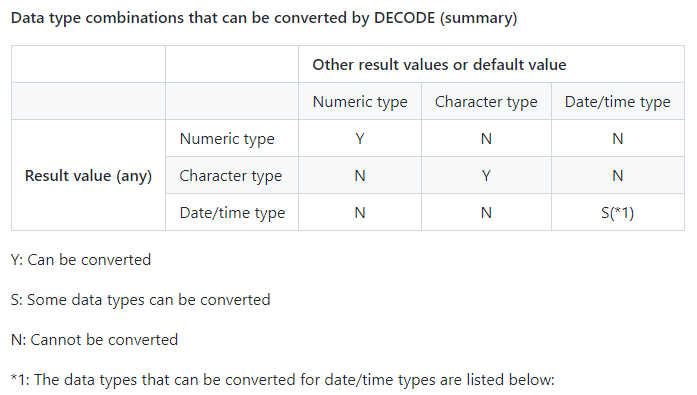The height and width of the screenshot is (395, 697).
Task: Click N under Numeric type in Date/time row
Action: coord(360,213)
